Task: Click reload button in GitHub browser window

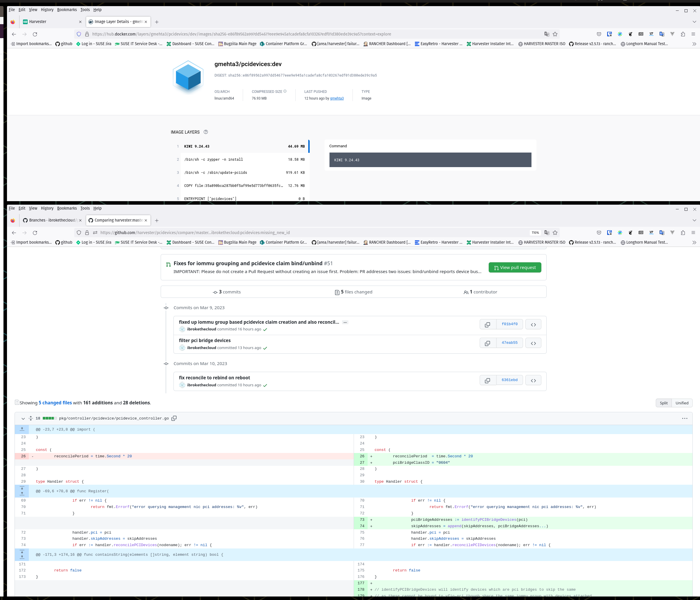Action: 35,233
